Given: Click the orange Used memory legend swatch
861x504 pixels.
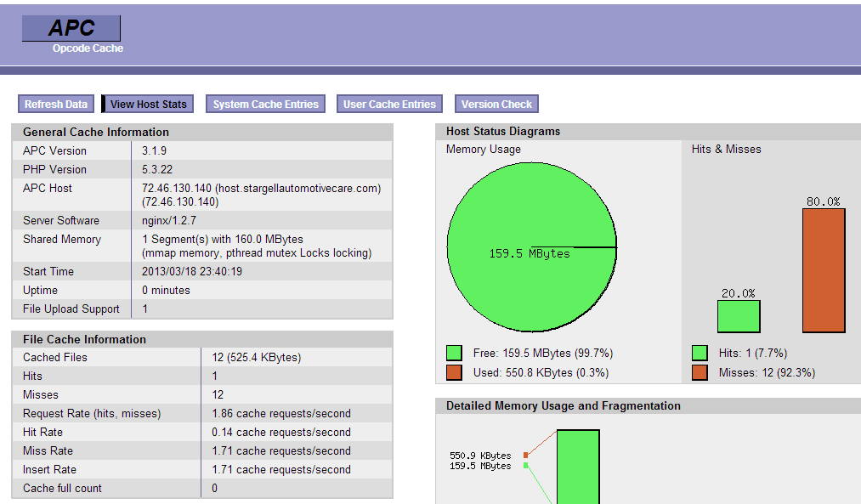Looking at the screenshot, I should [x=454, y=372].
